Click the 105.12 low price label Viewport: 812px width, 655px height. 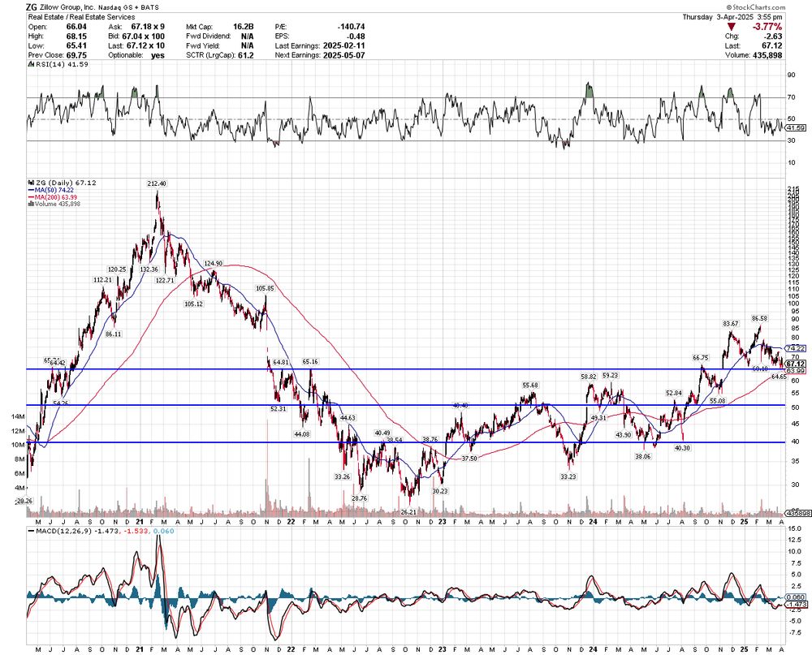(x=194, y=304)
